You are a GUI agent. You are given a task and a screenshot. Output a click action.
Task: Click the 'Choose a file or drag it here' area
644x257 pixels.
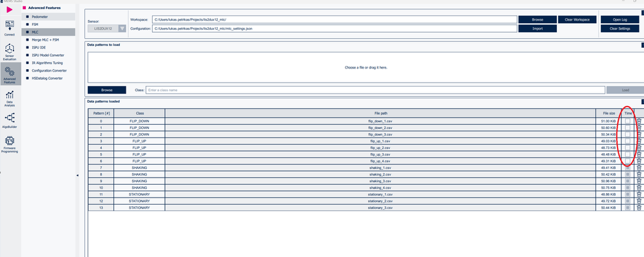click(x=366, y=67)
